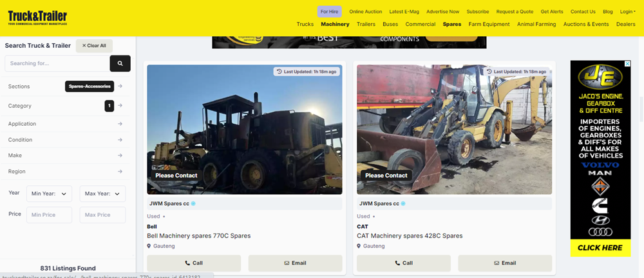This screenshot has height=278, width=644.
Task: Click clock icon on Bell listing update badge
Action: tap(279, 72)
